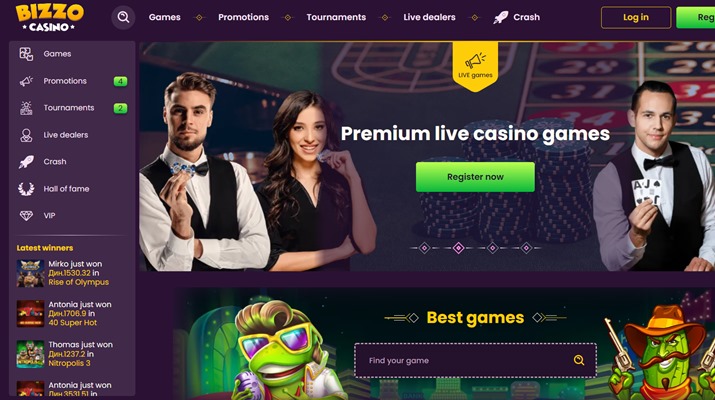Image resolution: width=715 pixels, height=400 pixels.
Task: Click the green Register now button
Action: 475,177
